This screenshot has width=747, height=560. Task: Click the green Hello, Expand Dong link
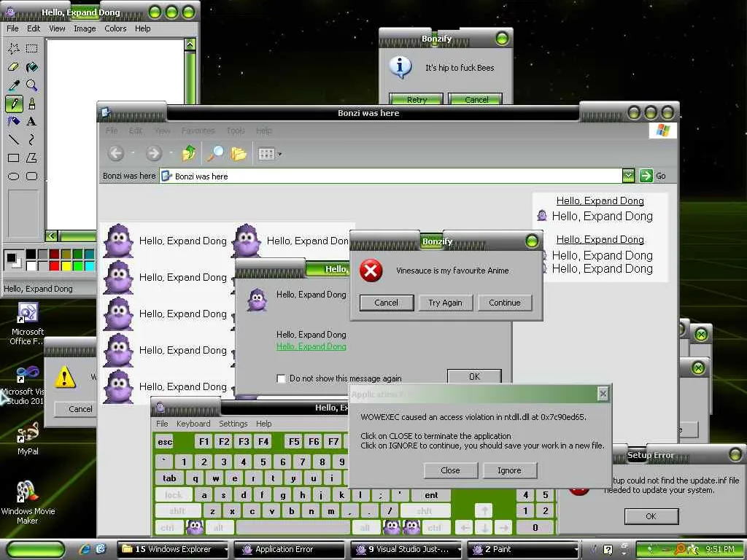tap(311, 346)
